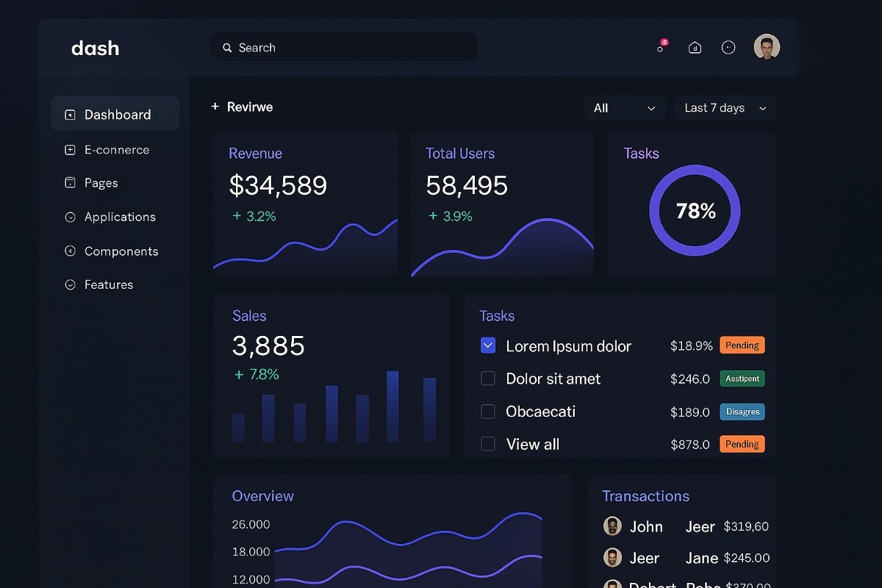Screen dimensions: 882x588
Task: Click the E-connerce sidebar icon
Action: point(70,149)
